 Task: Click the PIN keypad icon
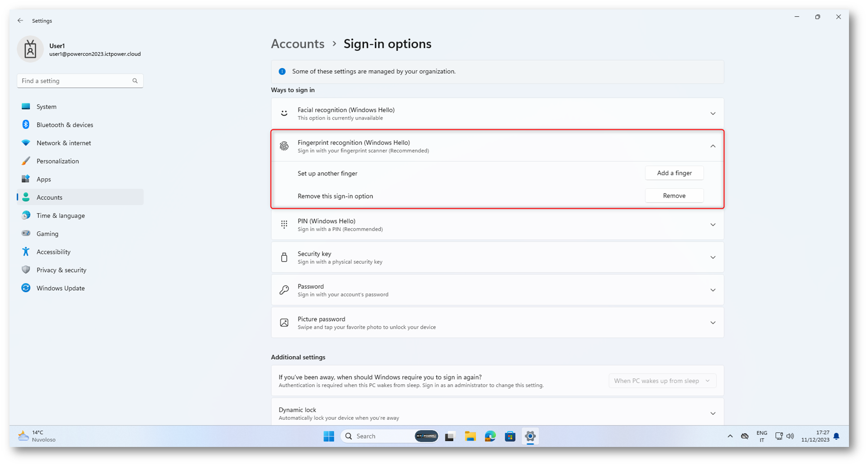[284, 224]
